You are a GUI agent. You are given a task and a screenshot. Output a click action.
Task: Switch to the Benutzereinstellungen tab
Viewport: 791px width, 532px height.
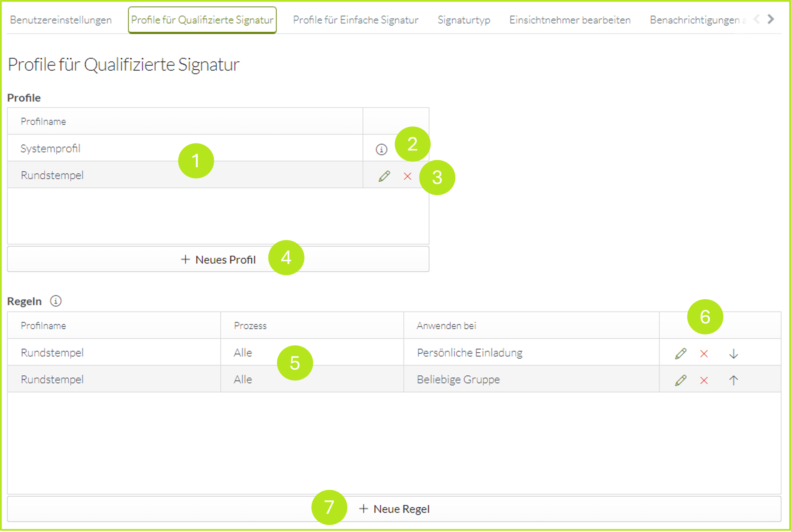click(61, 20)
